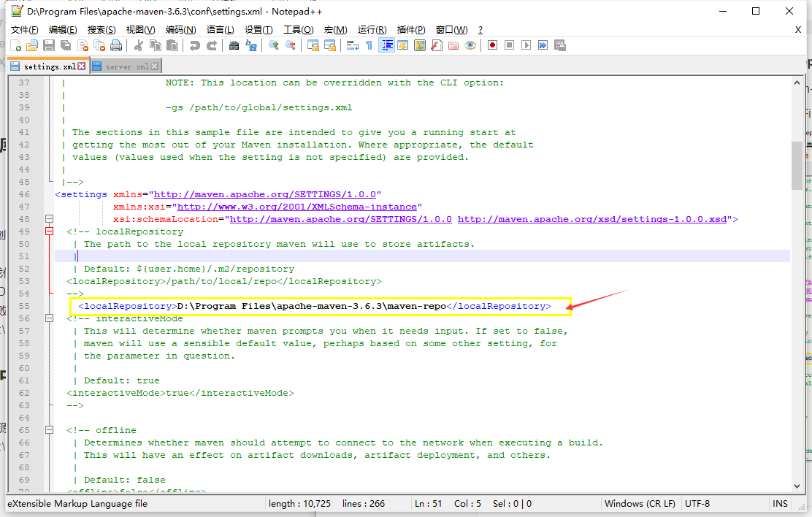This screenshot has height=517, width=812.
Task: Click the www.w3.org XMLSchema-instance link
Action: tap(296, 207)
